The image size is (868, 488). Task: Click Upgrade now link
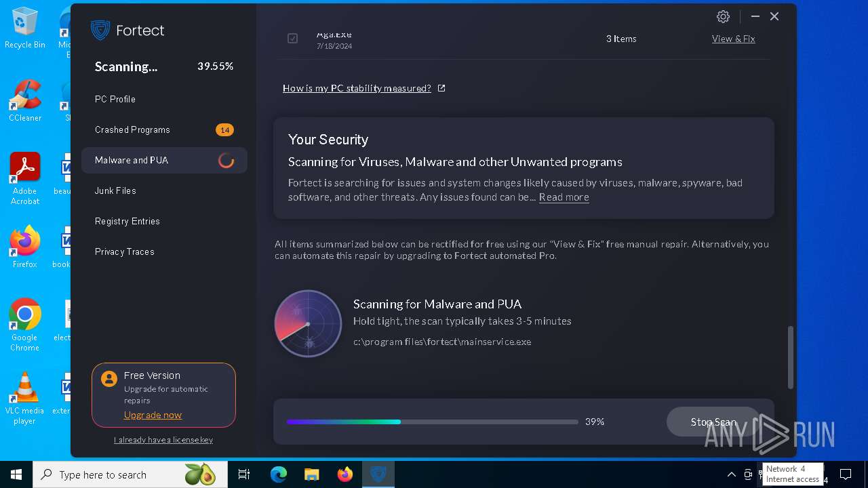tap(153, 415)
